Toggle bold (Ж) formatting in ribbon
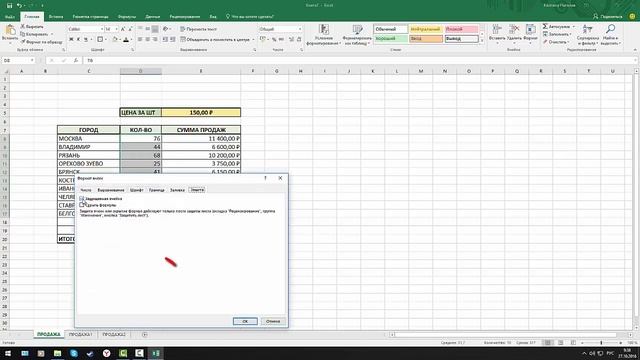 (x=71, y=40)
